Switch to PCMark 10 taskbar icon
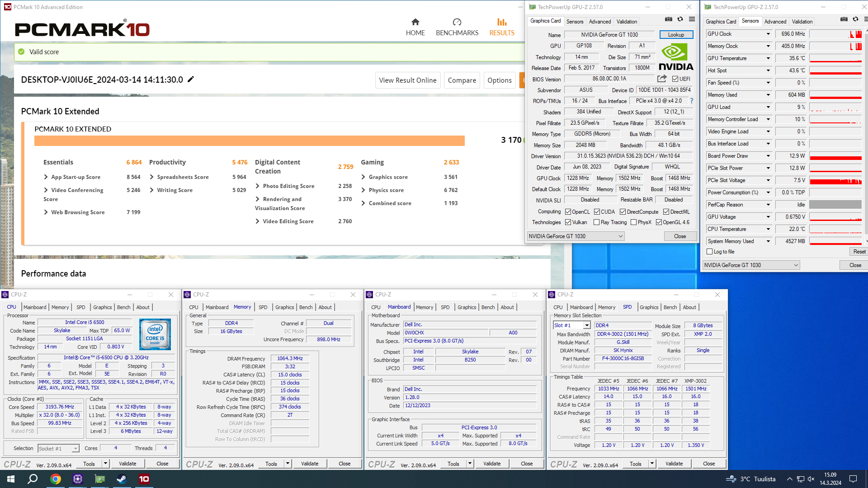The width and height of the screenshot is (868, 488). (x=144, y=479)
